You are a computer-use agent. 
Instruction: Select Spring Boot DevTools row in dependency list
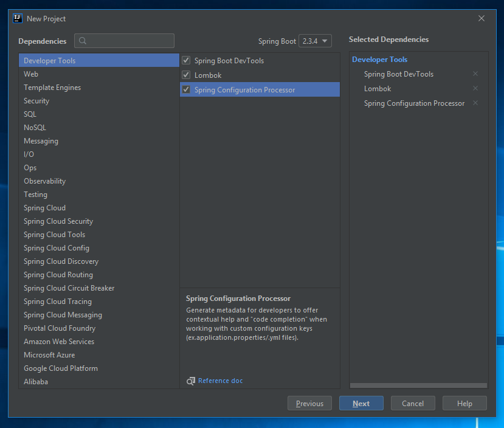pos(260,60)
